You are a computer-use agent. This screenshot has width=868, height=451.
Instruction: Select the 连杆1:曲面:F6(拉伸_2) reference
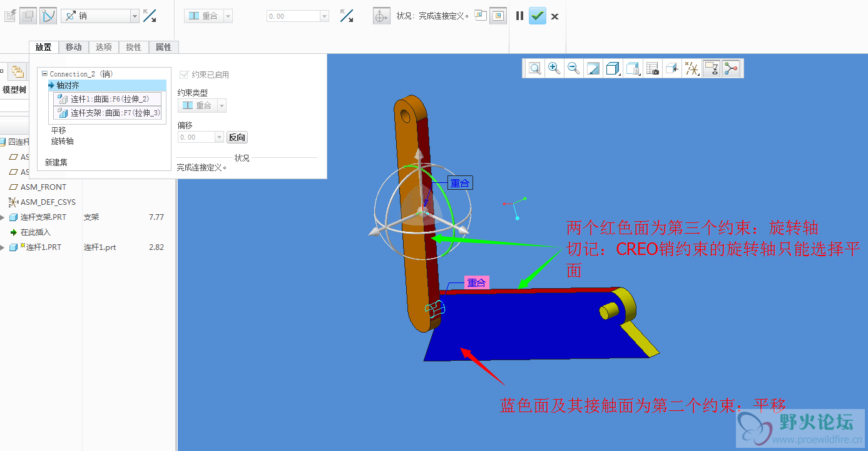pyautogui.click(x=108, y=99)
